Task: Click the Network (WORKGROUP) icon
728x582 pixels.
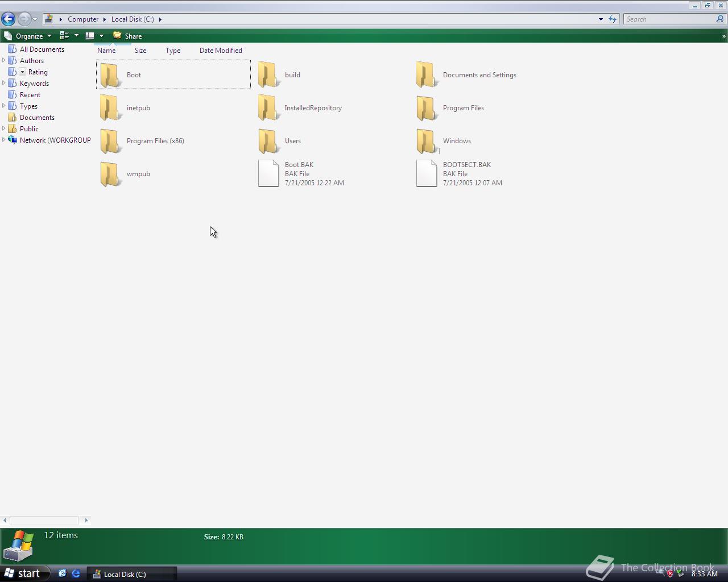Action: pyautogui.click(x=13, y=140)
